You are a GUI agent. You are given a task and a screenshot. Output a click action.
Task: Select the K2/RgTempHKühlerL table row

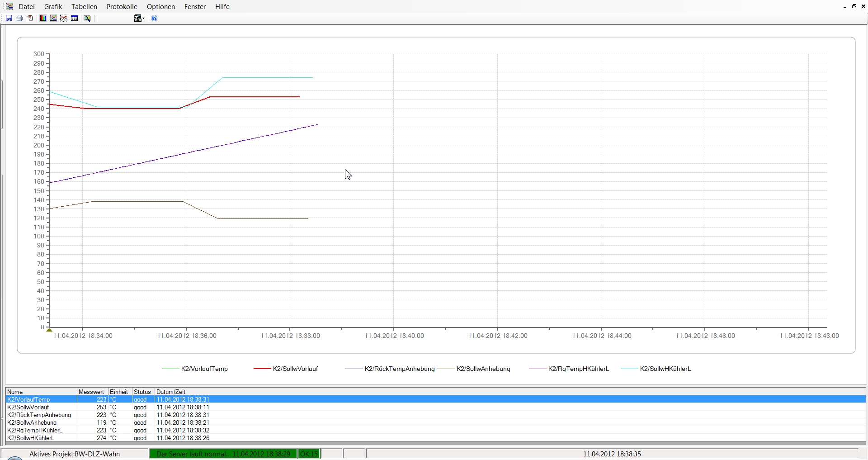coord(435,430)
